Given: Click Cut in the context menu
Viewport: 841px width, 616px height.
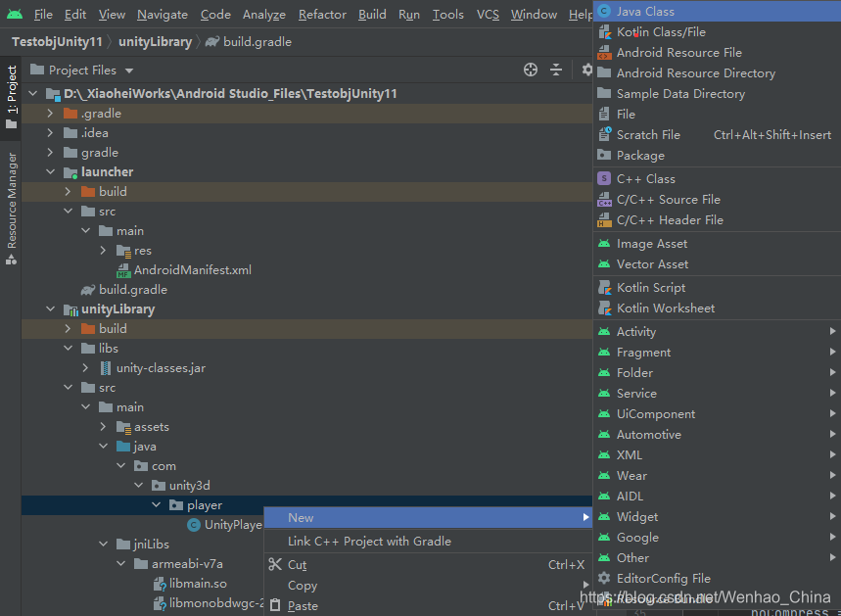Looking at the screenshot, I should click(x=428, y=564).
